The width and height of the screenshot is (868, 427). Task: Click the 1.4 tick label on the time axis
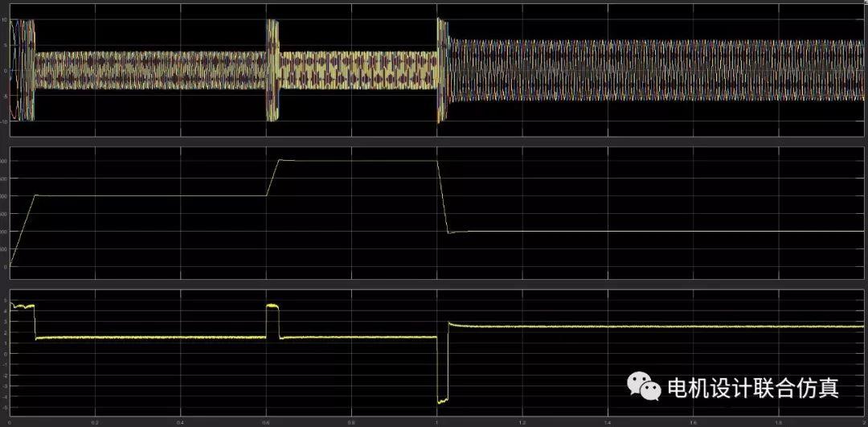[607, 422]
